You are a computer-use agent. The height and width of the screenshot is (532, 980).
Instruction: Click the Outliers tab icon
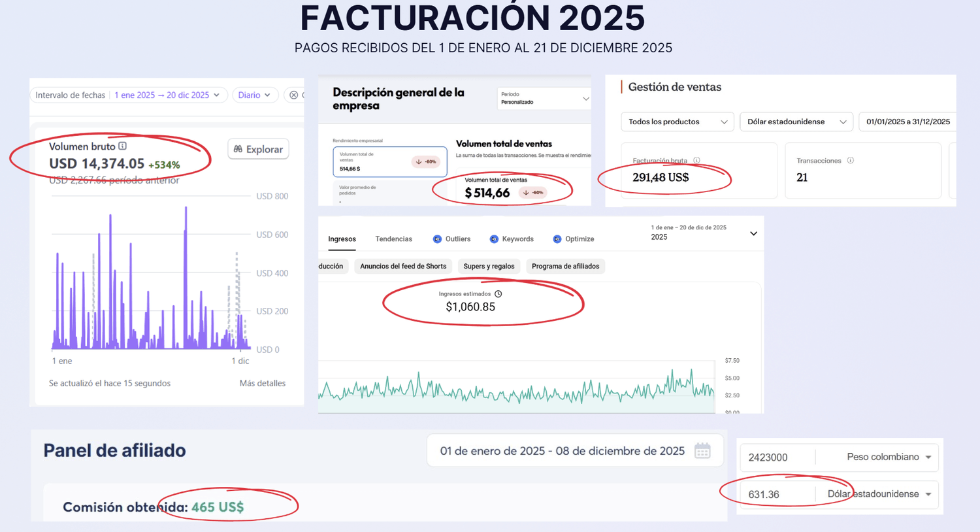pos(437,239)
